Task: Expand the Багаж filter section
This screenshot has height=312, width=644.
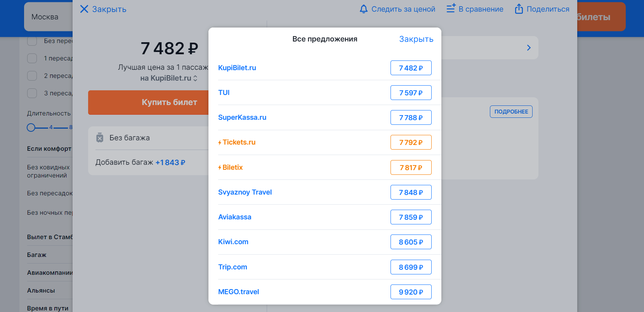Action: (37, 255)
